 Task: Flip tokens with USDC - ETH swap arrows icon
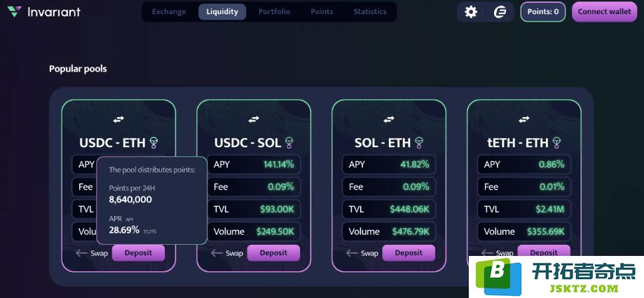pos(118,120)
